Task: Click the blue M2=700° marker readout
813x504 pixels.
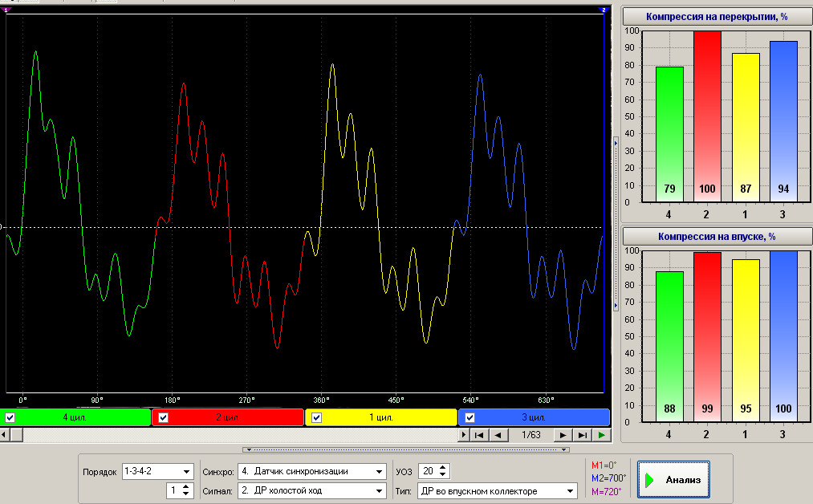Action: [608, 478]
